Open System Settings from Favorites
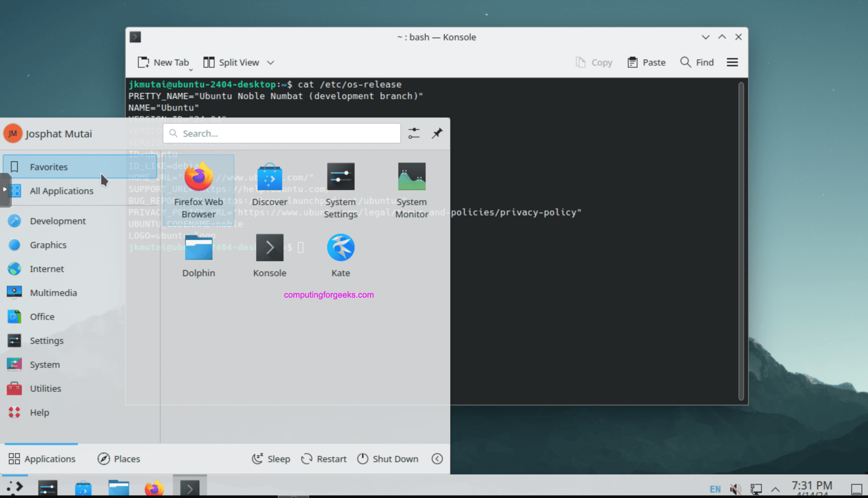Viewport: 868px width, 498px height. 340,177
